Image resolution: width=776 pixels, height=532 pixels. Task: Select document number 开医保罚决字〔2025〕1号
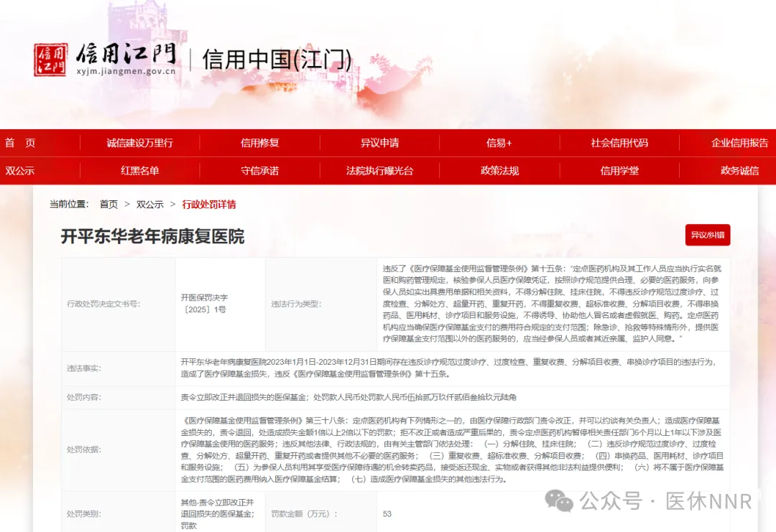pos(204,304)
